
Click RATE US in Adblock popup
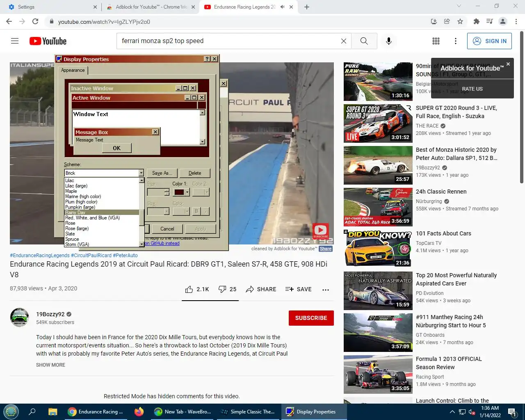472,89
